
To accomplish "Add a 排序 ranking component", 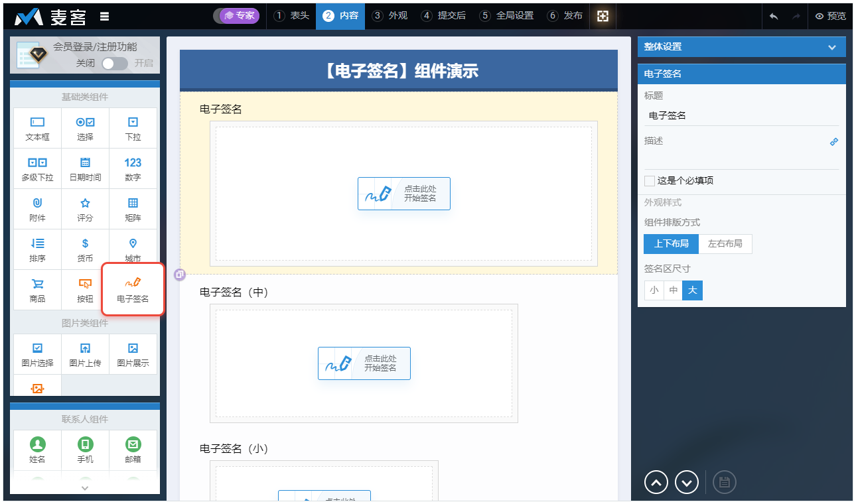I will tap(38, 250).
